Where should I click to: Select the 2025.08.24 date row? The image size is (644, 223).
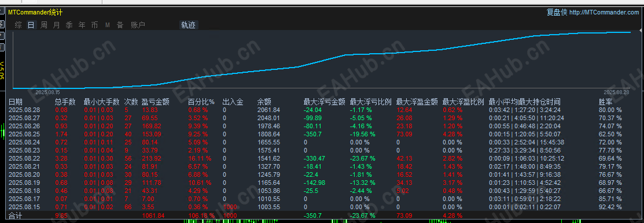(24, 142)
